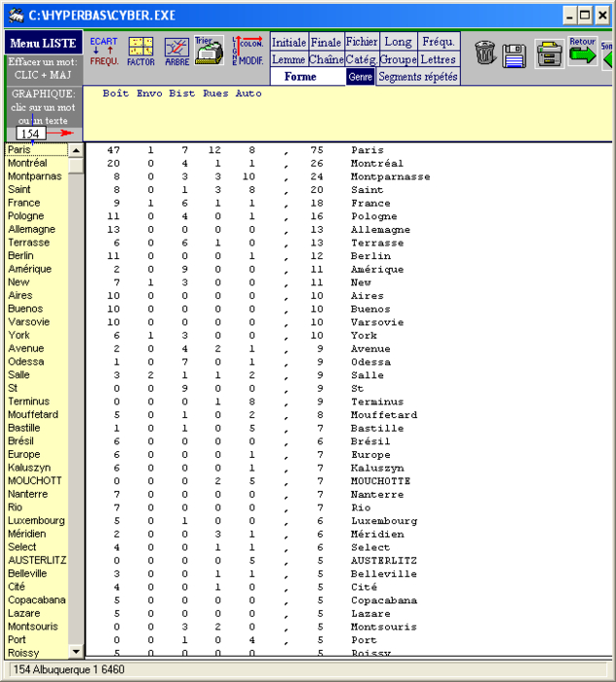Screen dimensions: 616x682
Task: Select the Fréqu. option
Action: click(439, 42)
